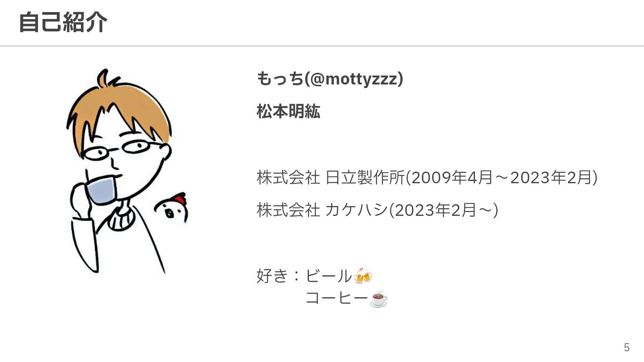Click the コーヒー text

(337, 298)
